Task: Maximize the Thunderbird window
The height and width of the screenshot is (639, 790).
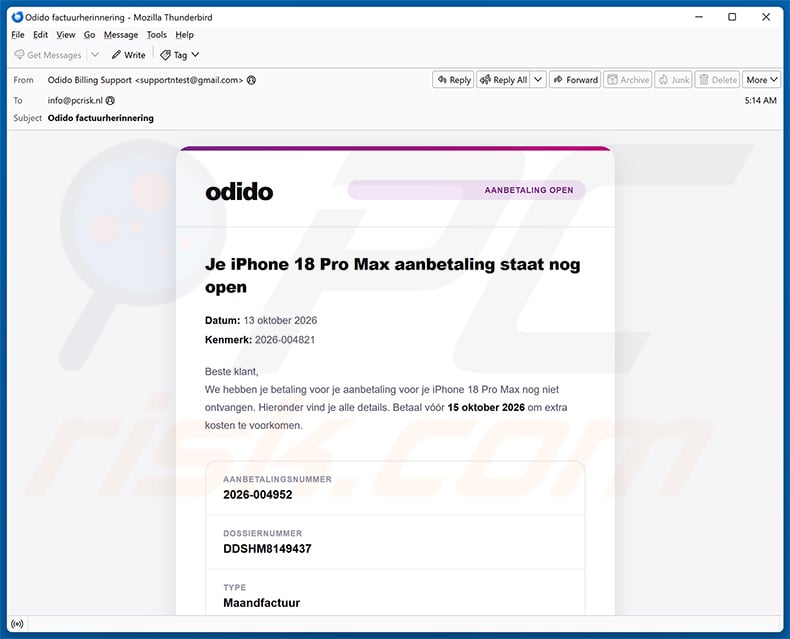Action: click(x=732, y=17)
